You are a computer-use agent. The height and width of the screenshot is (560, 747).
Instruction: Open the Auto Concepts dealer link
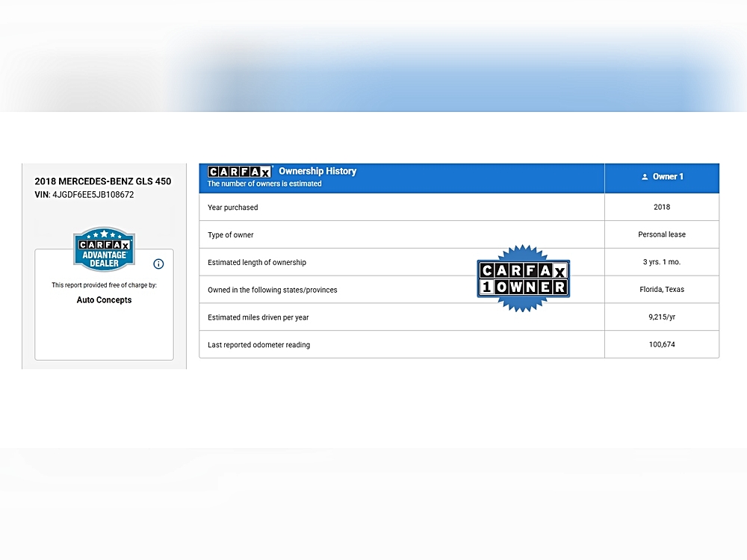pos(104,300)
